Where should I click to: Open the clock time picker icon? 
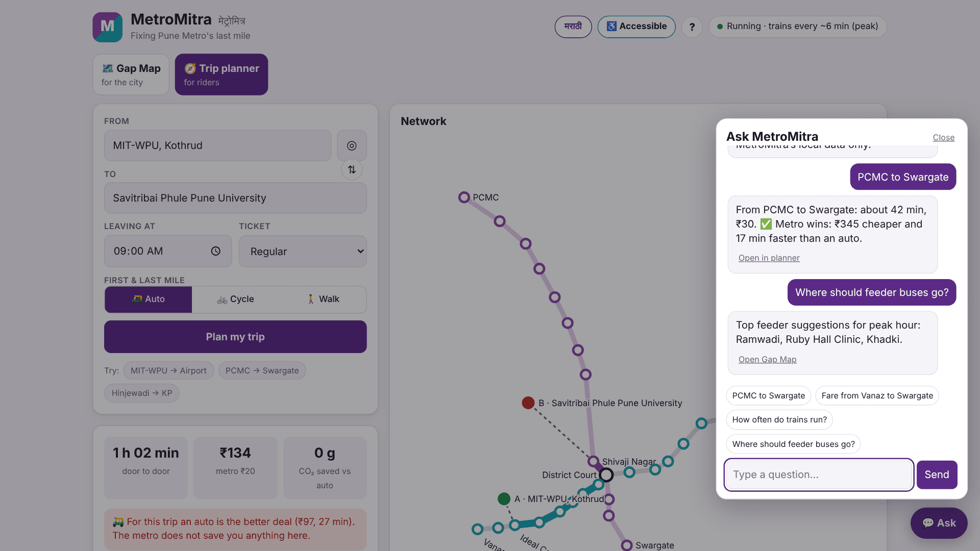pyautogui.click(x=216, y=251)
